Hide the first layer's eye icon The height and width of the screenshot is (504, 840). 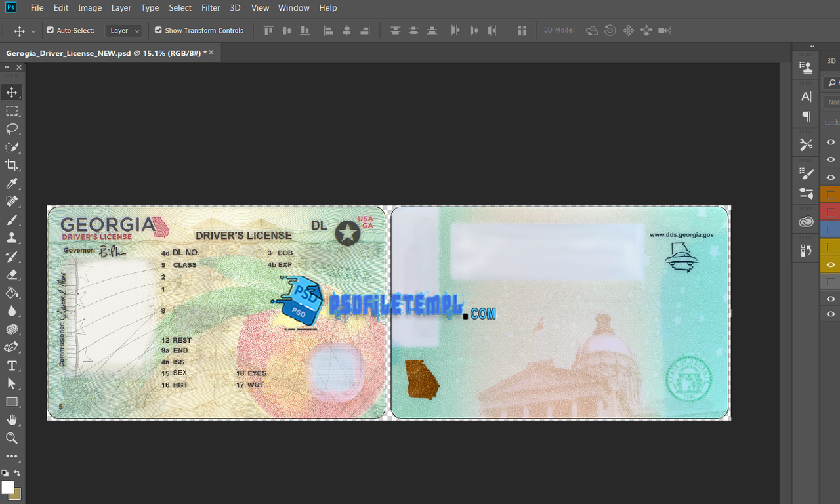(x=831, y=142)
